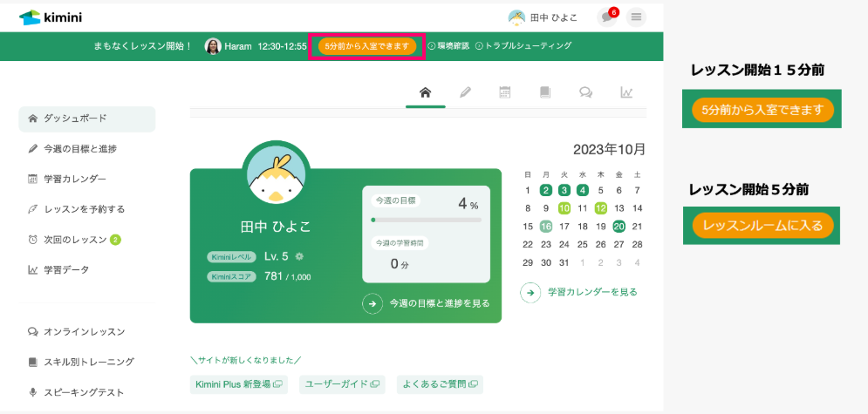Open the book tab icon
Screen dimensions: 868x414
point(545,92)
